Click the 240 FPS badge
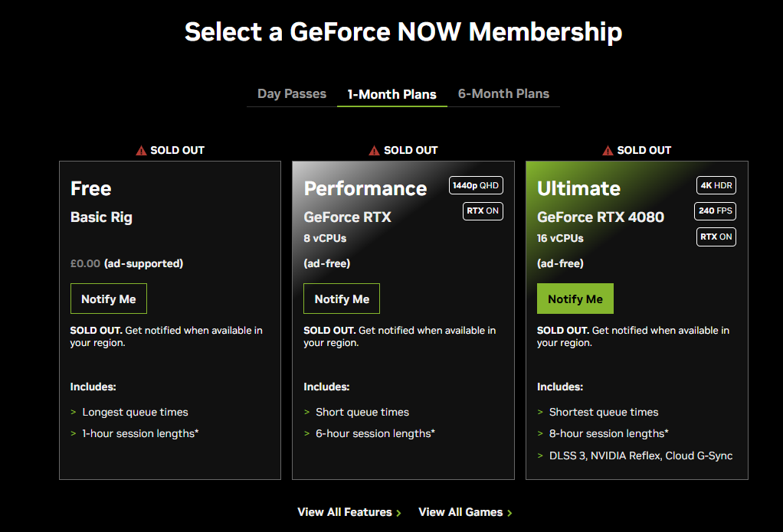 [716, 211]
